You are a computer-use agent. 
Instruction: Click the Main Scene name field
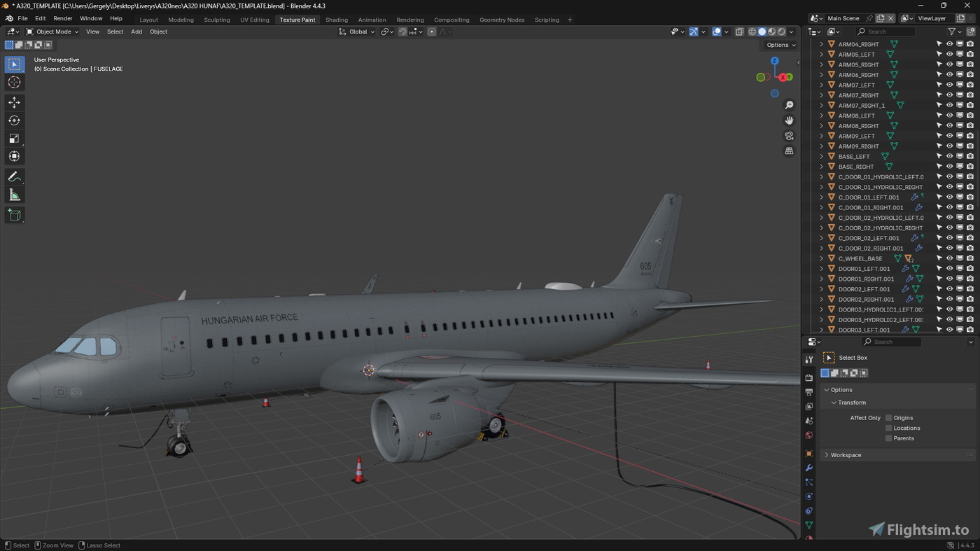pyautogui.click(x=843, y=18)
